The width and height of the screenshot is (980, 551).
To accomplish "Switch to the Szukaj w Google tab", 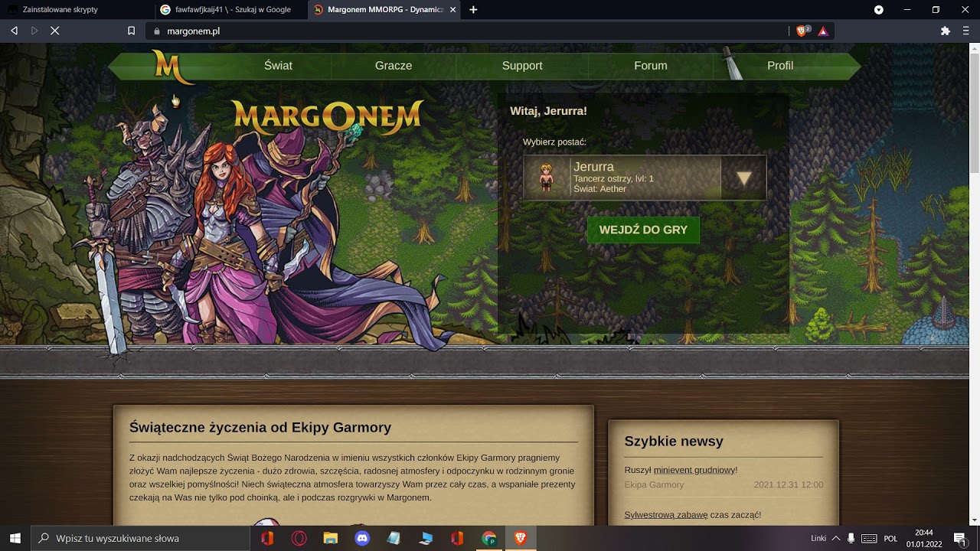I will tap(230, 10).
